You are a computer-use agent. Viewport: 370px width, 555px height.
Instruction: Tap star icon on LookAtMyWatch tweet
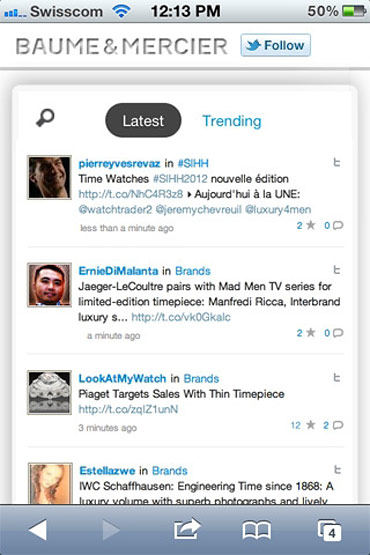(x=311, y=424)
